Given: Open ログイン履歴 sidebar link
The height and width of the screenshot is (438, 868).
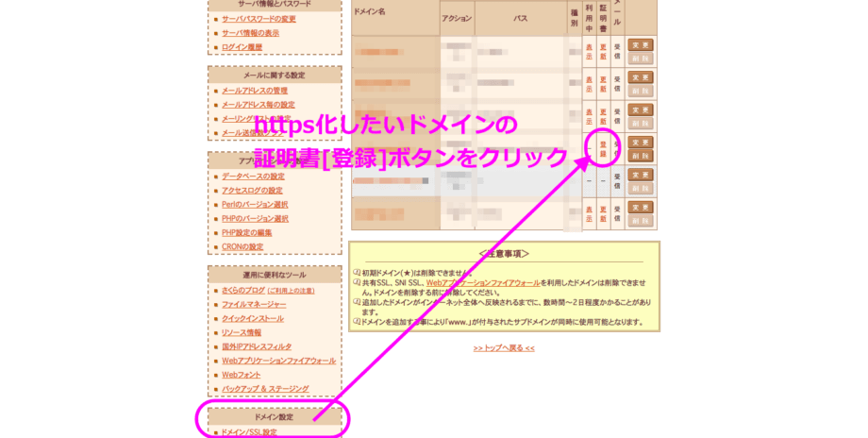Looking at the screenshot, I should 242,47.
